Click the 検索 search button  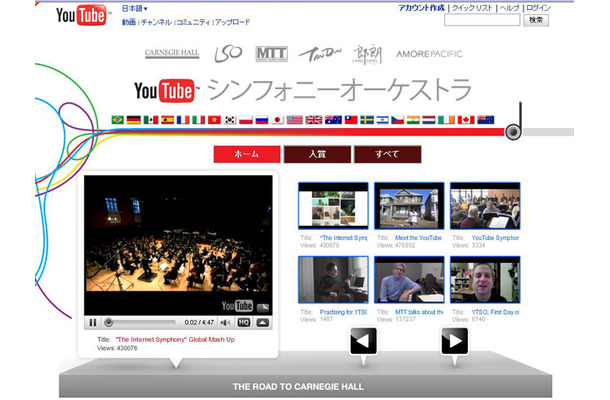[536, 20]
